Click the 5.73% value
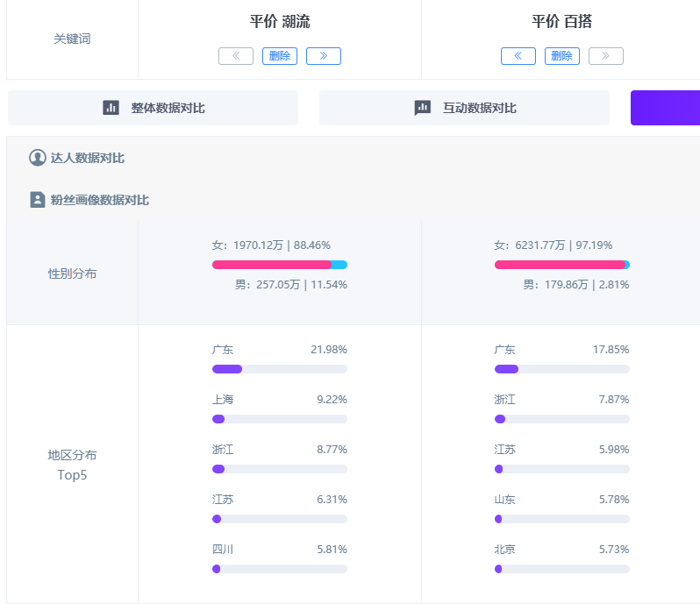The height and width of the screenshot is (604, 700). point(614,550)
